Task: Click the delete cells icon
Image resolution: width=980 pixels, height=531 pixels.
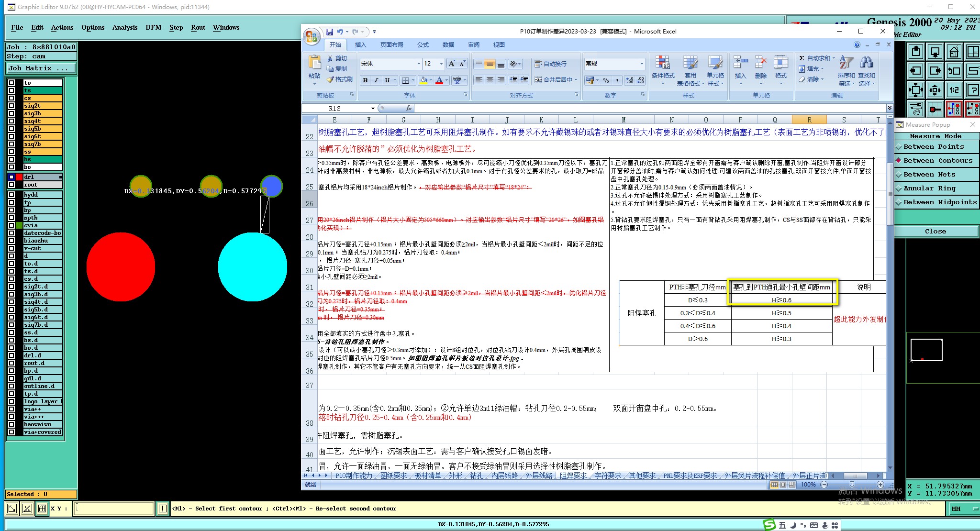Action: tap(760, 63)
